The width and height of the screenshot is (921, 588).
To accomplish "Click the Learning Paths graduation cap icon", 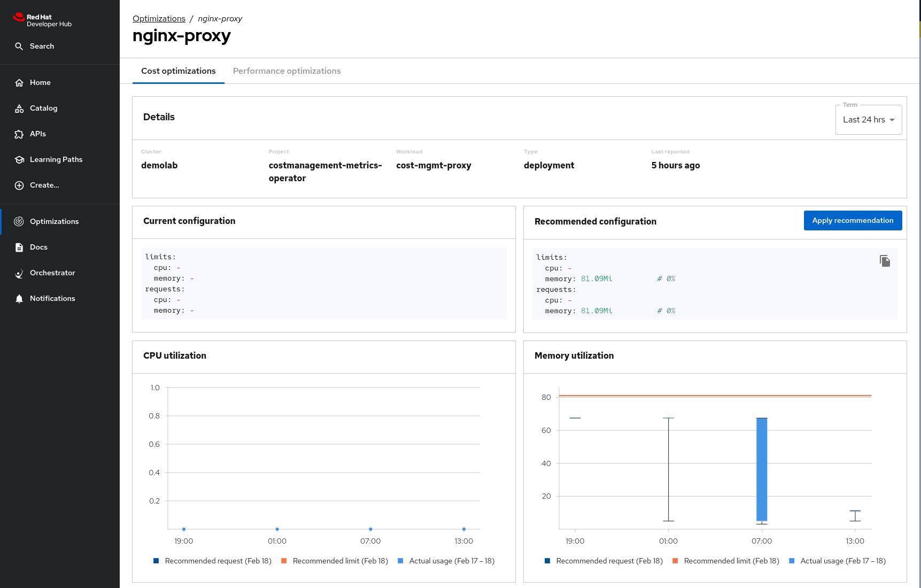I will [19, 160].
